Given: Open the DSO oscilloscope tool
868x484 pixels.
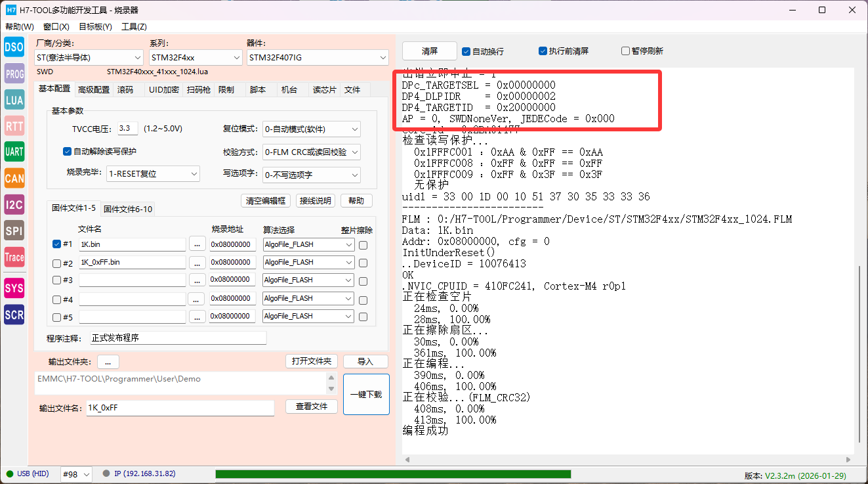Looking at the screenshot, I should tap(14, 47).
